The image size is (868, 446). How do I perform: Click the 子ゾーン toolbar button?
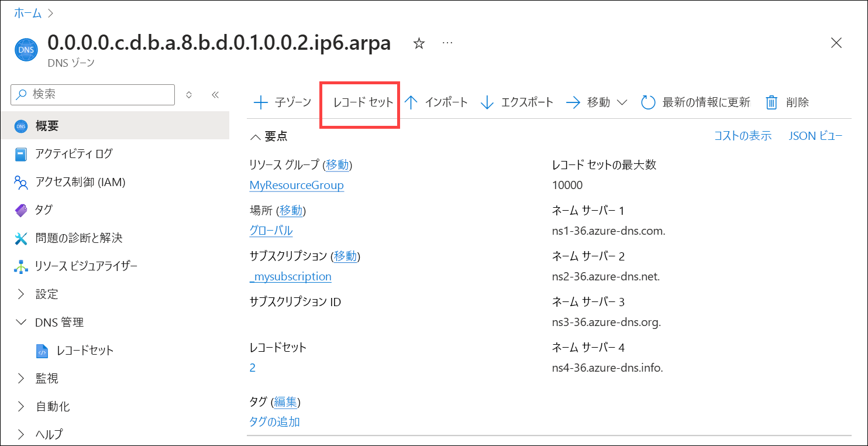[283, 103]
